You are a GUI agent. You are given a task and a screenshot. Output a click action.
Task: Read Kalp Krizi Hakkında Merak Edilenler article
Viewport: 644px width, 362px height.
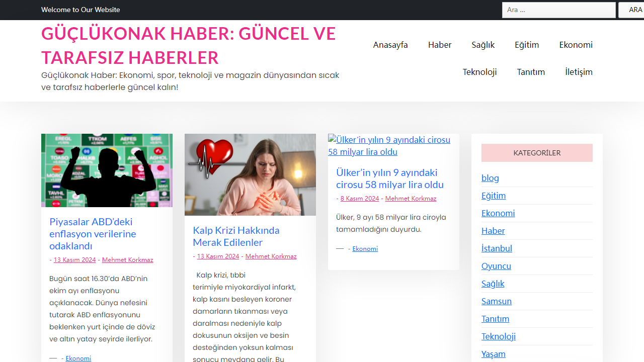click(x=236, y=236)
